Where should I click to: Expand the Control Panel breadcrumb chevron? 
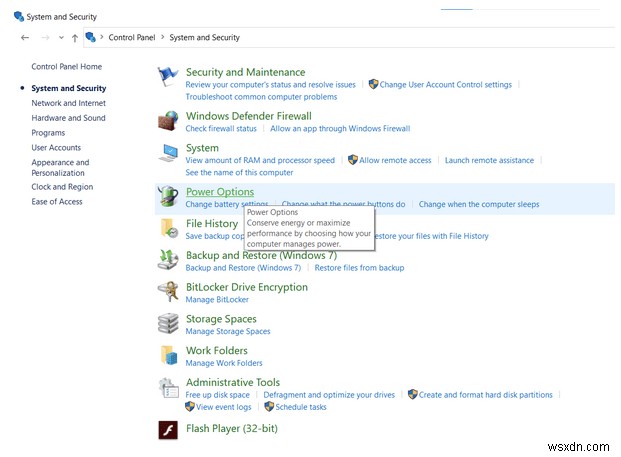click(103, 38)
